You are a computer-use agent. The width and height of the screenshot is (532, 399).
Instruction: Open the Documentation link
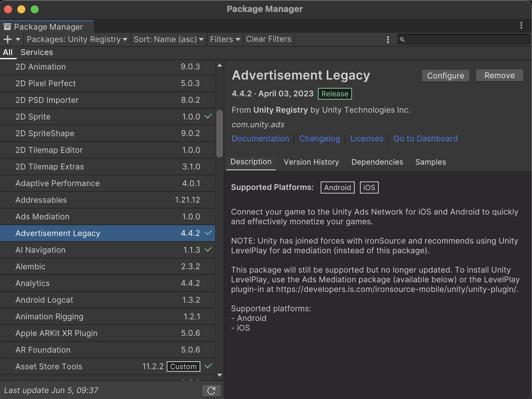tap(260, 139)
